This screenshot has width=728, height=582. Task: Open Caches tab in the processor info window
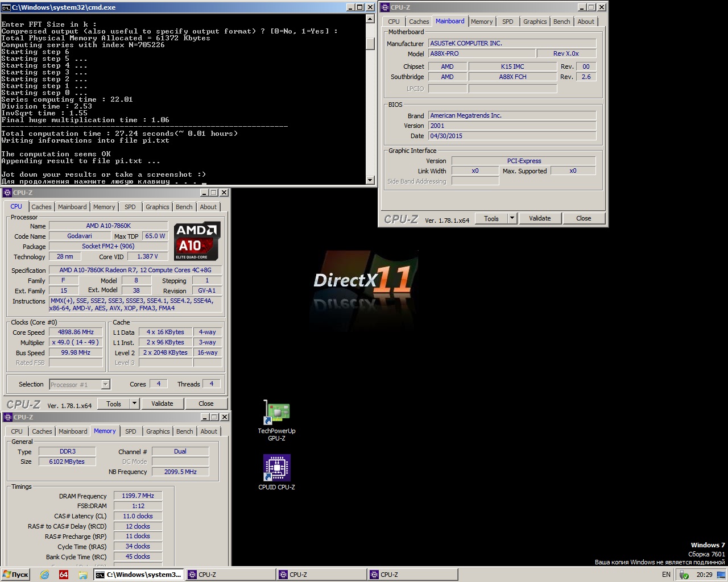point(42,207)
